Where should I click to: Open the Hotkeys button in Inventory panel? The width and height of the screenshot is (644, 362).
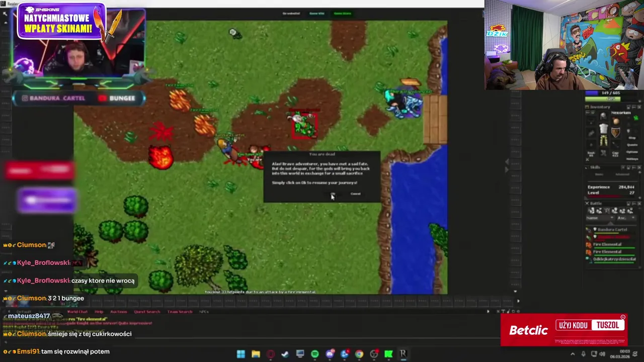pos(632,158)
